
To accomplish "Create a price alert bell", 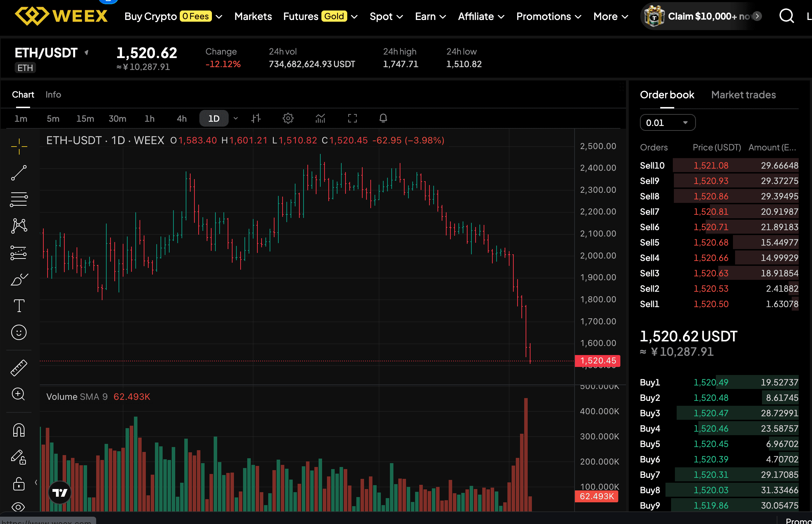I will click(383, 118).
